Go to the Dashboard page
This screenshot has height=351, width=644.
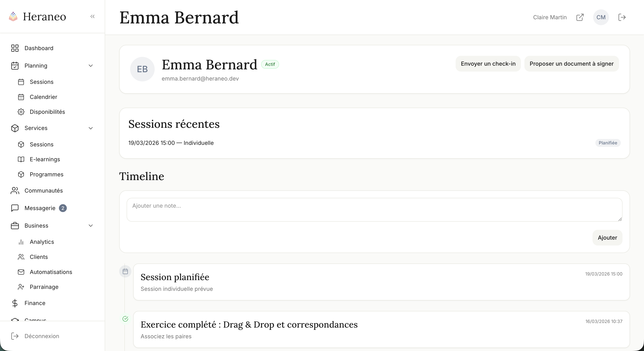39,48
